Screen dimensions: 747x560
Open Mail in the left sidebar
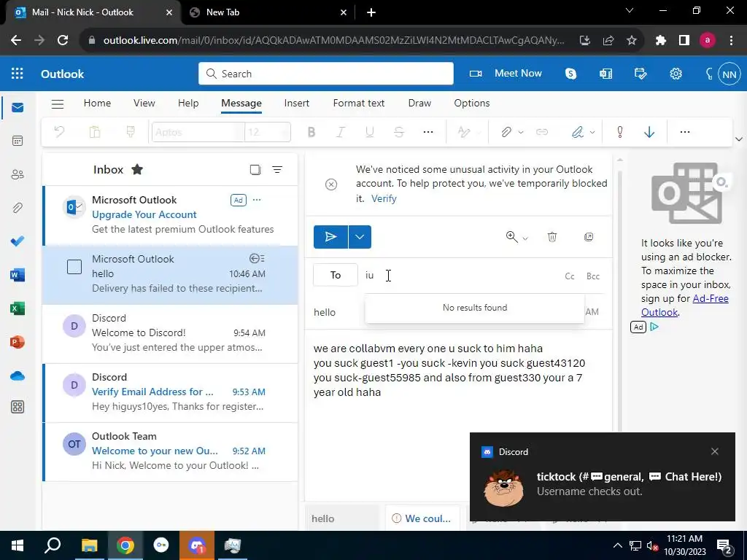pos(18,107)
